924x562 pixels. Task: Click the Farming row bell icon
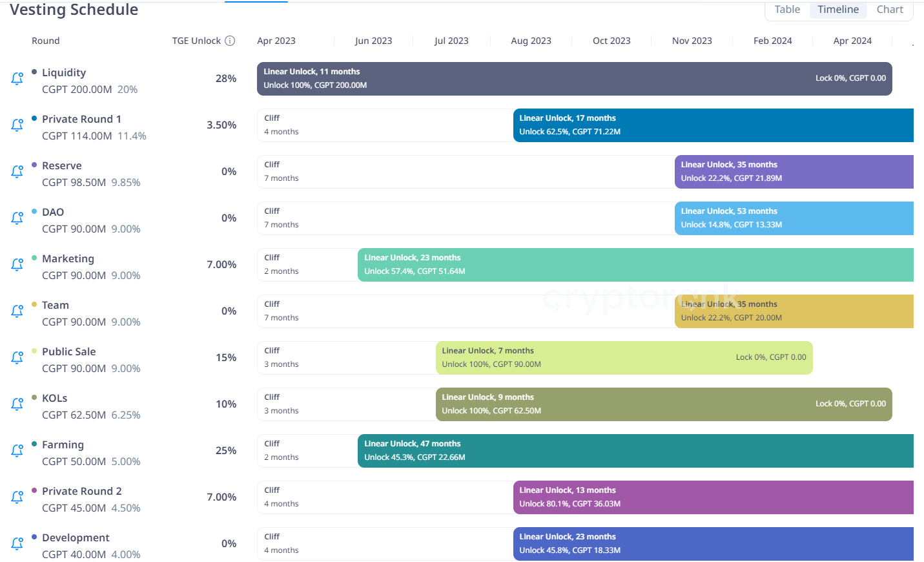[x=17, y=451]
